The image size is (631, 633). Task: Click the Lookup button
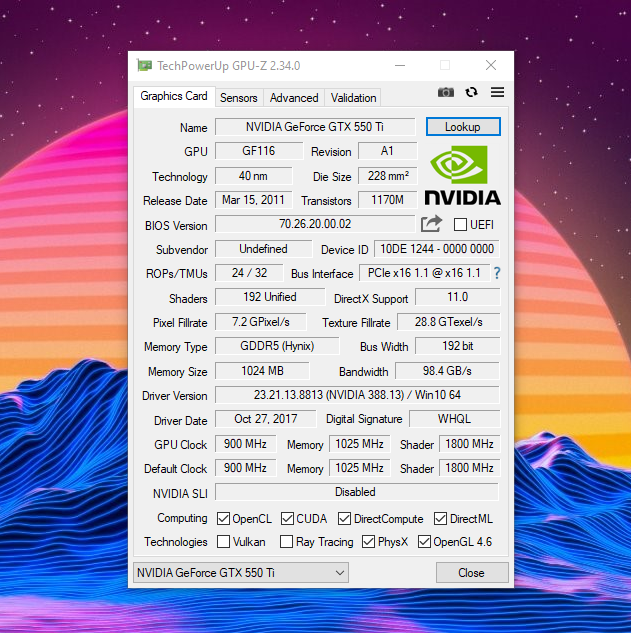pos(463,127)
